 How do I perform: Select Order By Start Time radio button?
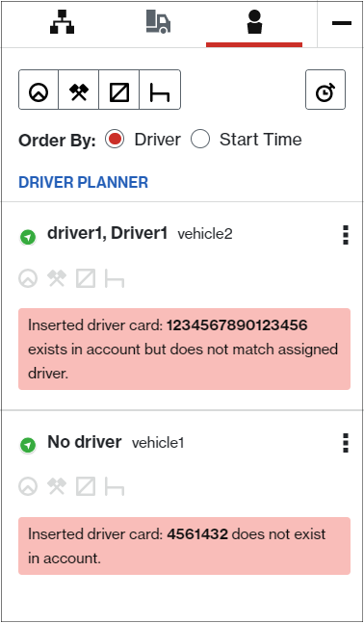point(200,140)
